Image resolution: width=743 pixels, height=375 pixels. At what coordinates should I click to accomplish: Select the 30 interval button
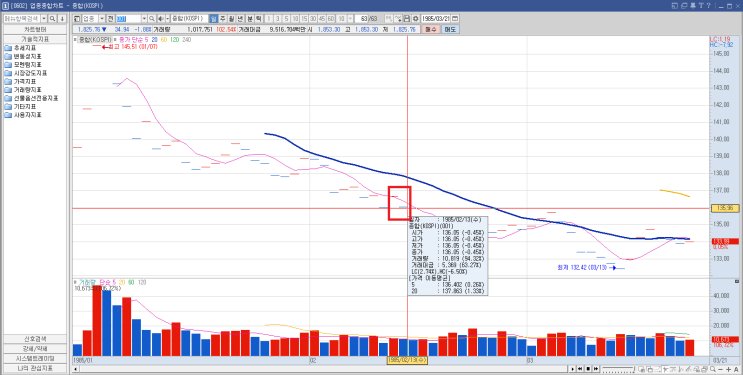point(313,19)
